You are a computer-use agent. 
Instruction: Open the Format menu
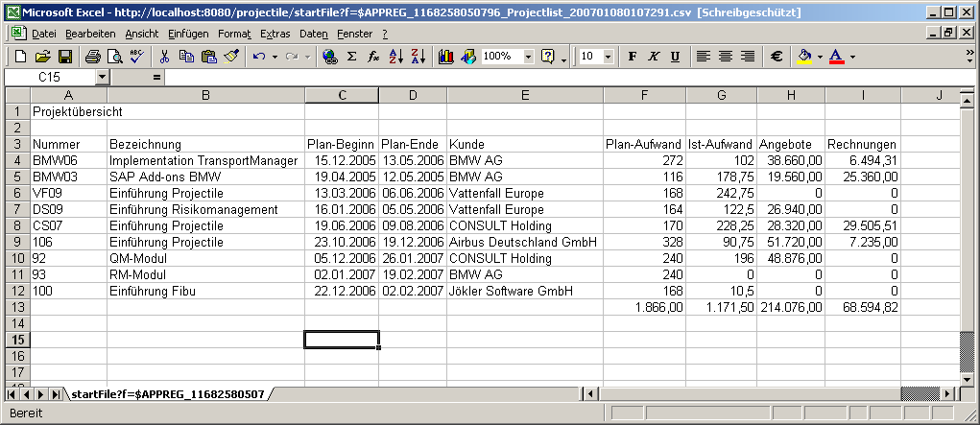234,34
